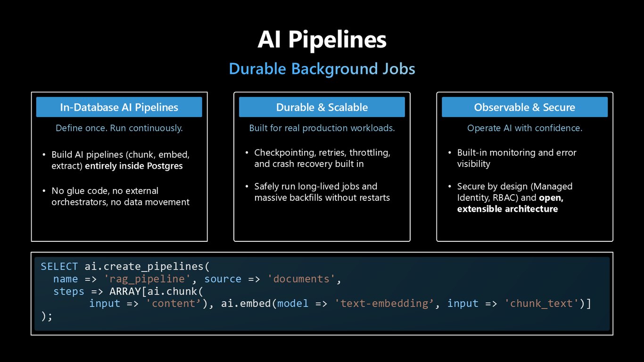Click the 'entirely inside Postgres' bold text
Viewport: 644px width, 362px height.
tap(134, 166)
